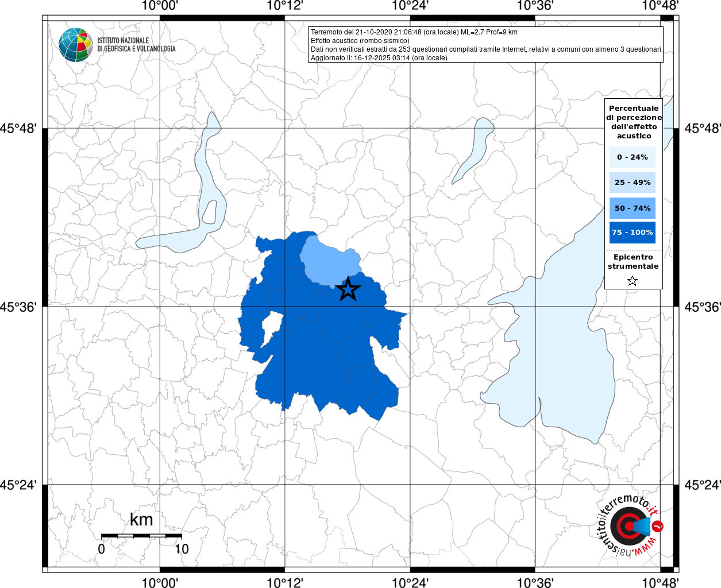Click the 'Effetto acustico (rombo sismico)' line
The height and width of the screenshot is (588, 721).
[360, 41]
